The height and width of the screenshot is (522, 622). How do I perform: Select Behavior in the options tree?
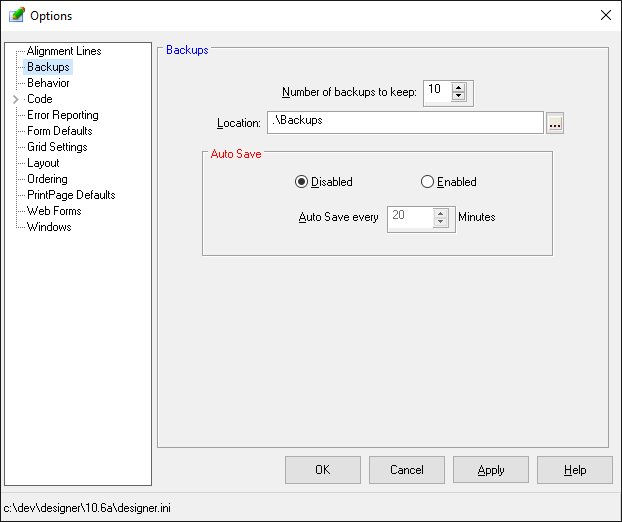pyautogui.click(x=48, y=83)
